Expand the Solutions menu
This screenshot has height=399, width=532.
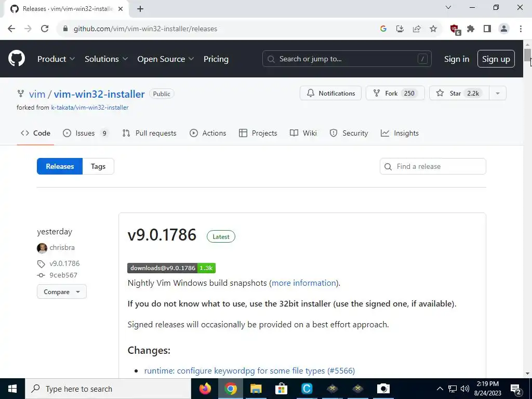pyautogui.click(x=106, y=59)
